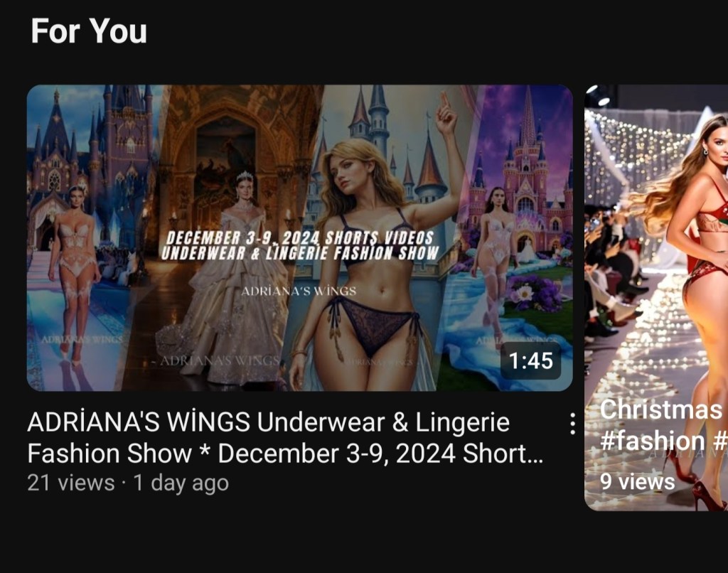Click "UNDERWEAR & LINGERIE FASHION SHOW" overlay line
The image size is (728, 573).
pyautogui.click(x=299, y=253)
